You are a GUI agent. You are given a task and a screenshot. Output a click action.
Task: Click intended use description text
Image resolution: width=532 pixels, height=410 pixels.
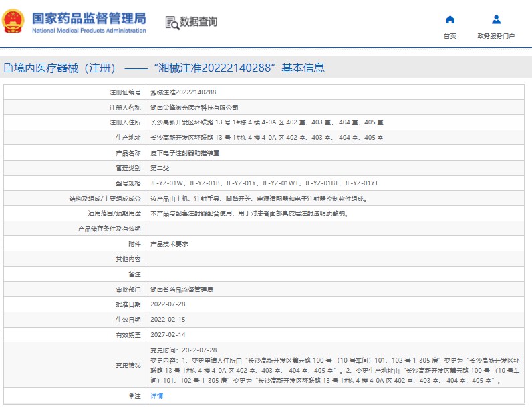click(250, 213)
